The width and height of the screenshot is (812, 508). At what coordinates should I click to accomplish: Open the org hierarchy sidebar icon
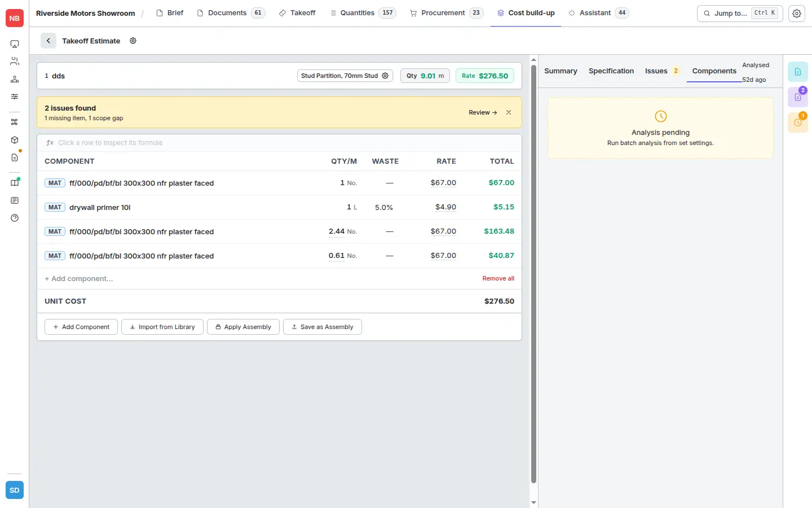[x=15, y=79]
